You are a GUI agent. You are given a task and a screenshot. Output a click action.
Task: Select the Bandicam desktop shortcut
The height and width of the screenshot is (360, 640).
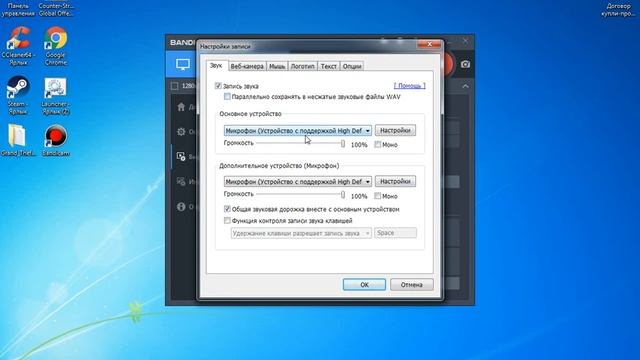(x=56, y=140)
